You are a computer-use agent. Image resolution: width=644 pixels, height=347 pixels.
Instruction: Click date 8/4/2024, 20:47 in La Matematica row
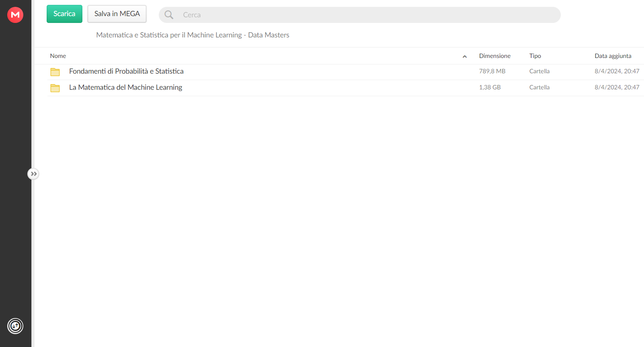click(x=617, y=87)
